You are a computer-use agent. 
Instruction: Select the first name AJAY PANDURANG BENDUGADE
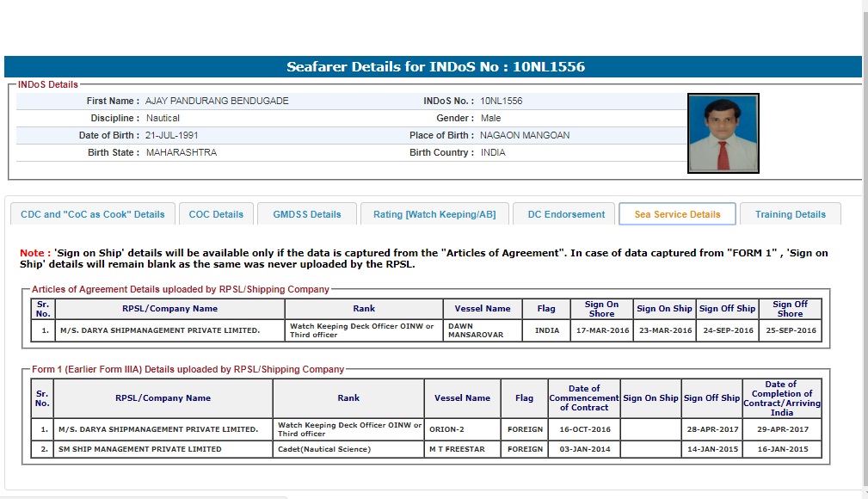(x=217, y=101)
